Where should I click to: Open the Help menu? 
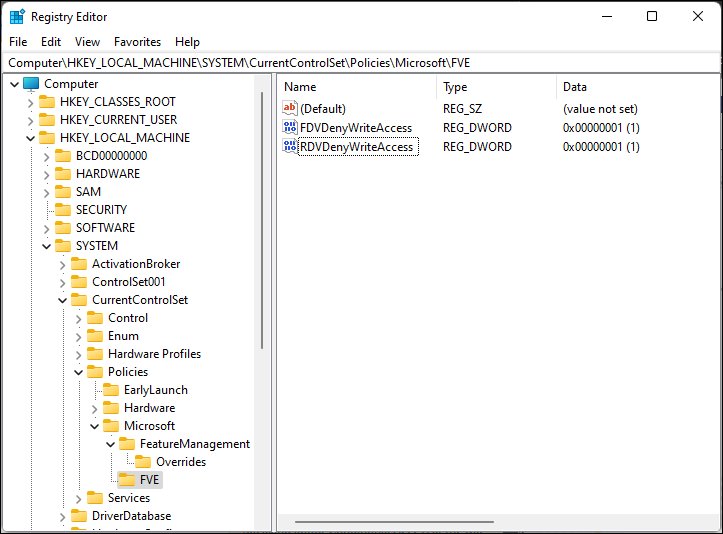pos(187,42)
